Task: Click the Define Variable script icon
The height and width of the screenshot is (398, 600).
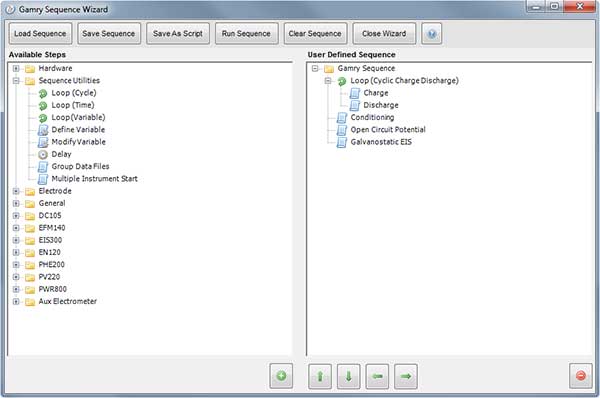Action: pos(43,130)
